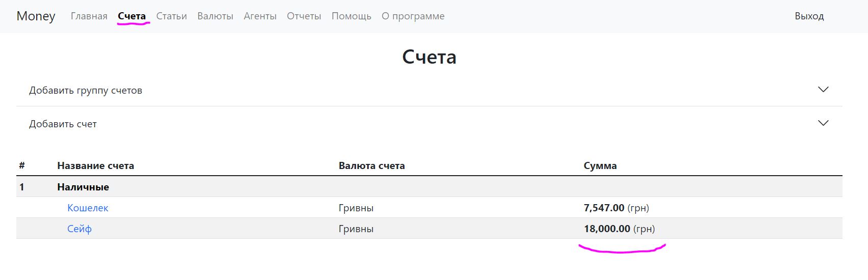Image resolution: width=868 pixels, height=280 pixels.
Task: Click the chevron beside Добавить группу счетов
Action: (823, 90)
